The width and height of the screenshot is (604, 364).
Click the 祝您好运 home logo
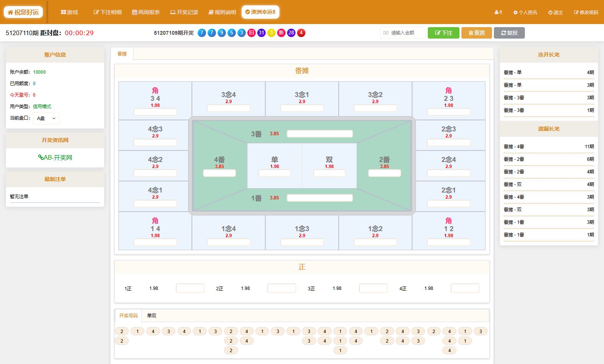(23, 12)
